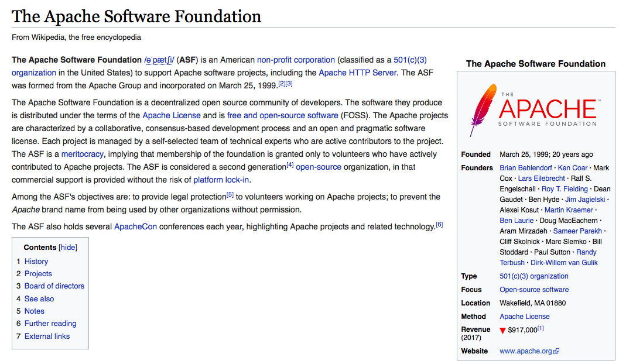
Task: Open citation reference [6]
Action: pyautogui.click(x=439, y=225)
